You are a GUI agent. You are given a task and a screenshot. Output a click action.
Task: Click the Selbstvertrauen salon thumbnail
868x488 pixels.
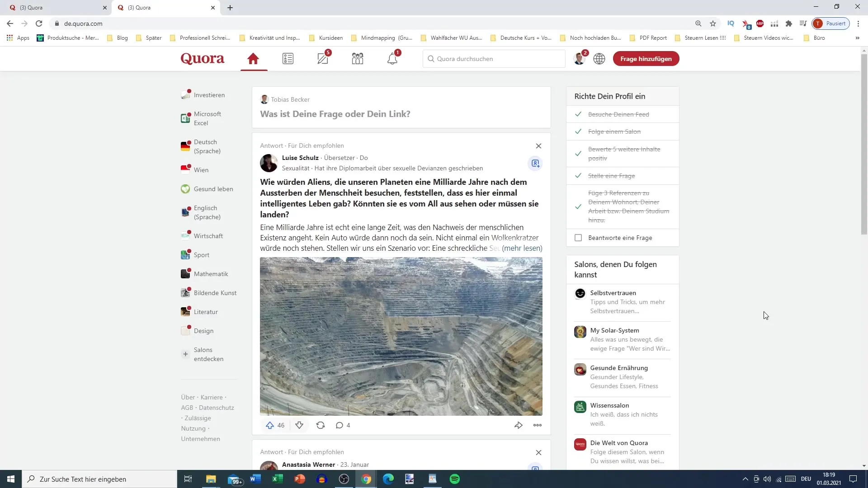[580, 293]
